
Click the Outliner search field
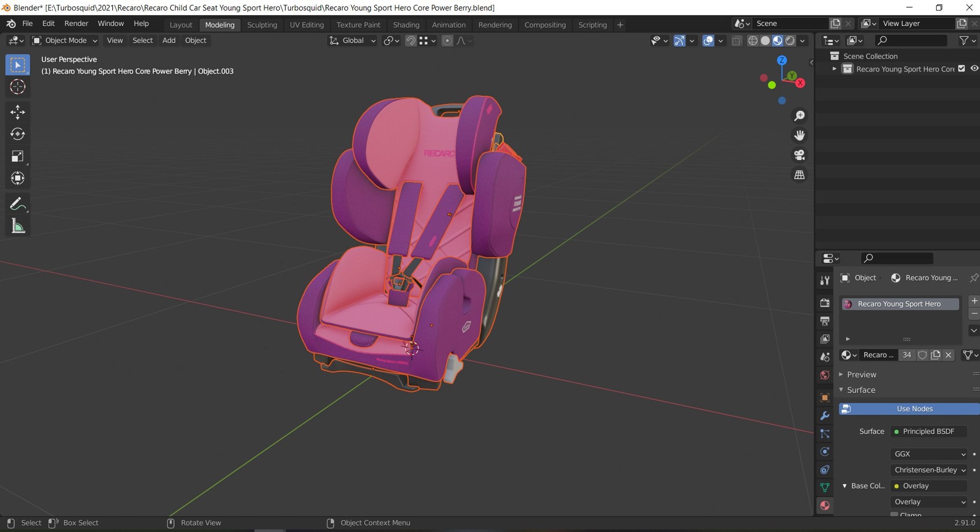pos(911,40)
